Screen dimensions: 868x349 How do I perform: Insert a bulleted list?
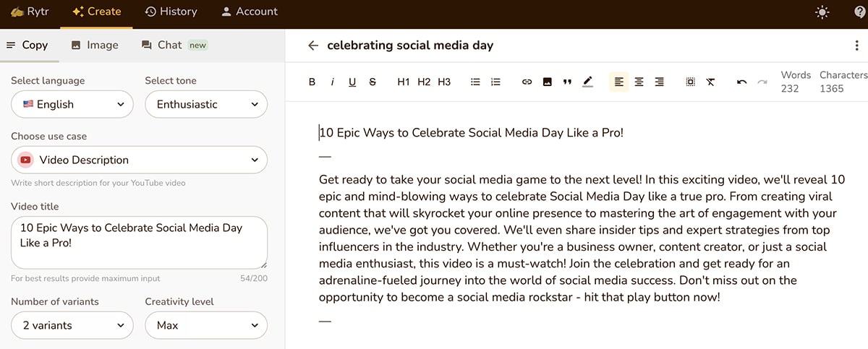[475, 82]
